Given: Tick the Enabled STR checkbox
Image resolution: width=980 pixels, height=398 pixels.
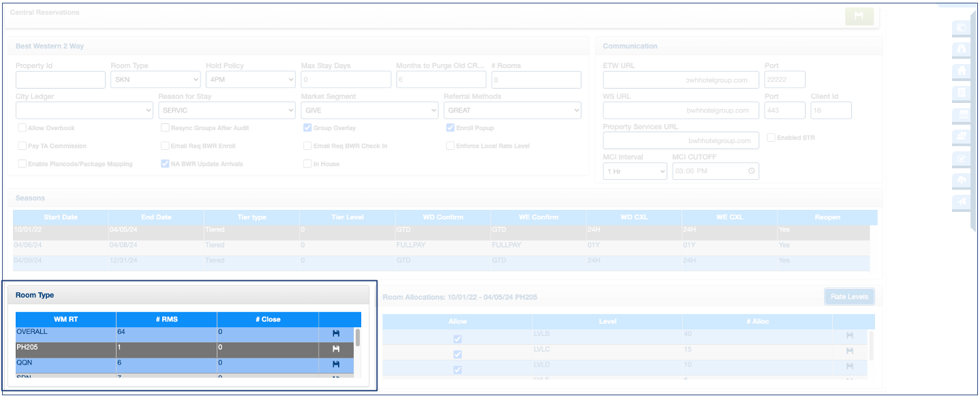Looking at the screenshot, I should coord(771,138).
